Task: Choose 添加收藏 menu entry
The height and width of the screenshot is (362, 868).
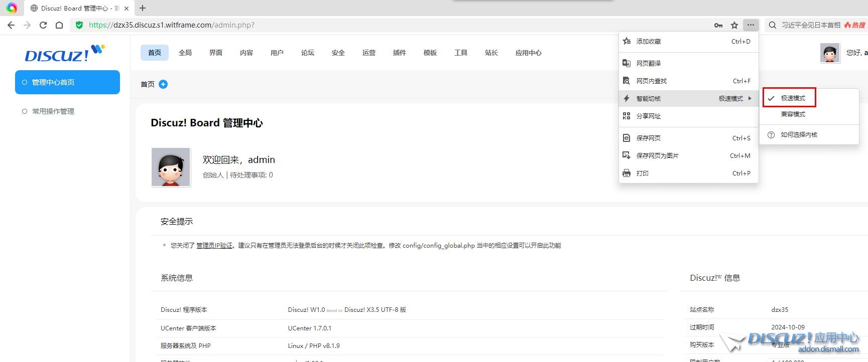Action: (x=688, y=41)
